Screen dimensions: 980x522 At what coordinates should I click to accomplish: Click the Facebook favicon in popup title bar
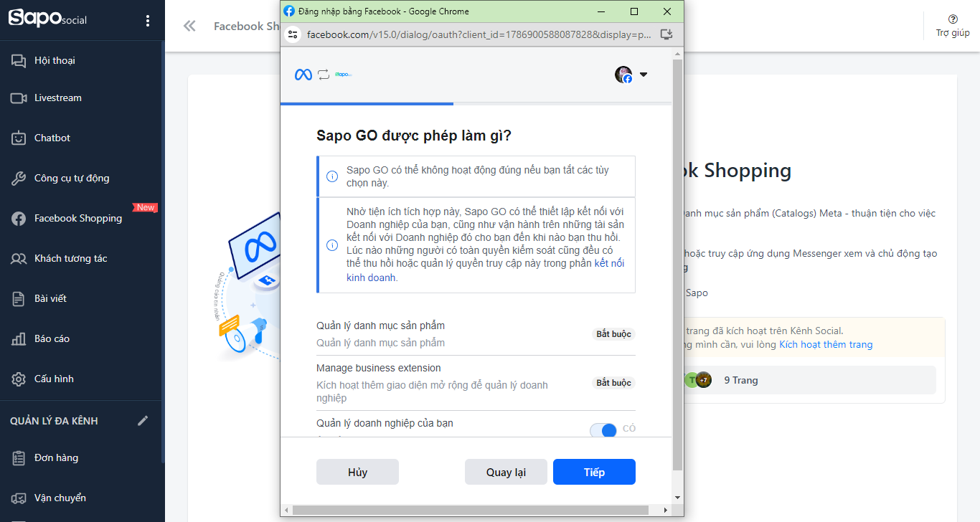(289, 11)
